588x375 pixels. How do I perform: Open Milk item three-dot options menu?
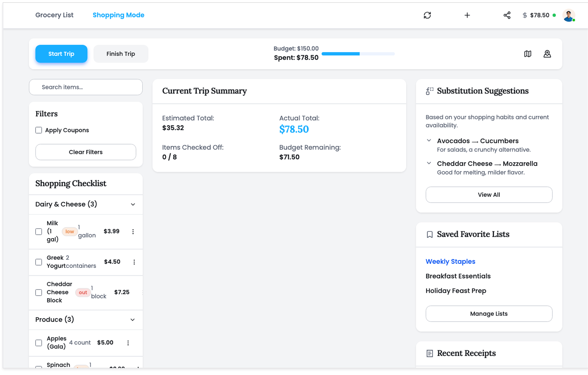click(133, 232)
